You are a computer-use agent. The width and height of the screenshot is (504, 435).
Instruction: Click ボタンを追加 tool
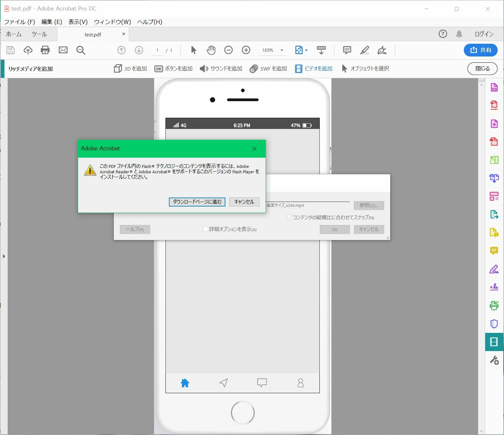173,69
